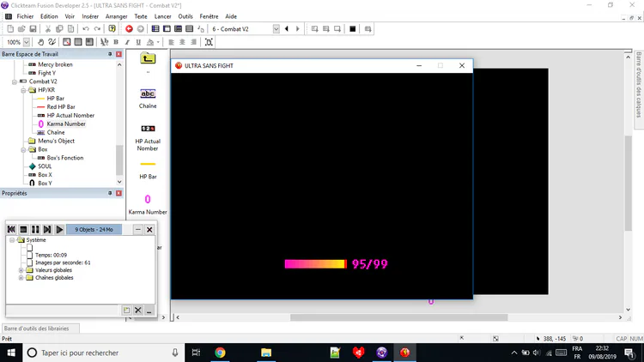This screenshot has width=644, height=362.
Task: Click the black Stop square icon
Action: tap(352, 28)
